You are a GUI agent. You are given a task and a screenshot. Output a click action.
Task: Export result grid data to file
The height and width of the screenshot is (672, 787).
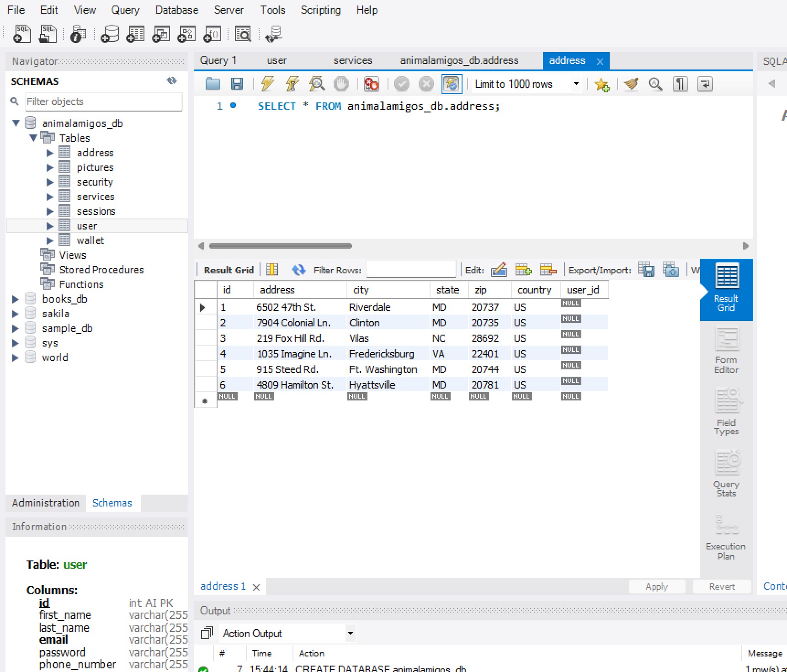[x=646, y=270]
